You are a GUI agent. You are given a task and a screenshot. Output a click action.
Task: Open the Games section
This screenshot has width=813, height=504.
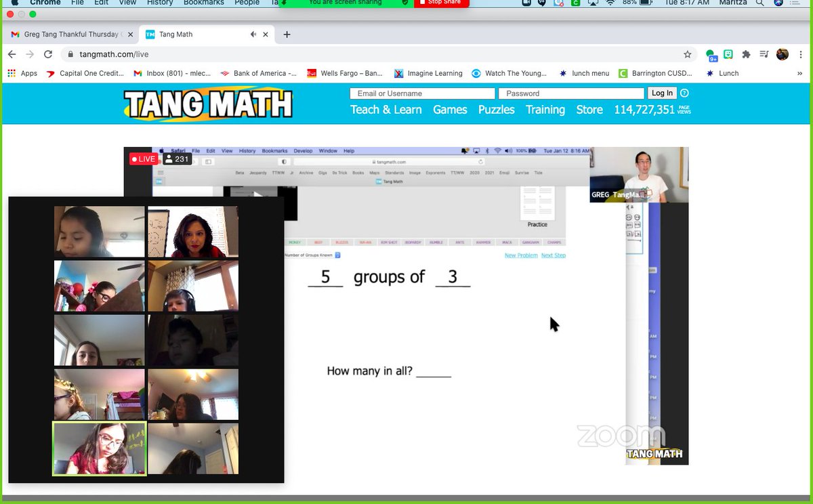point(451,110)
